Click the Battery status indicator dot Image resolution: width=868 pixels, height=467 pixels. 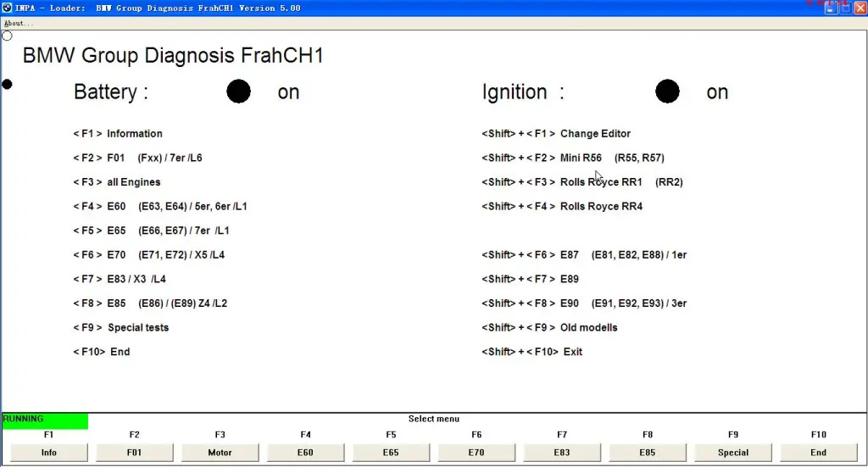[238, 92]
